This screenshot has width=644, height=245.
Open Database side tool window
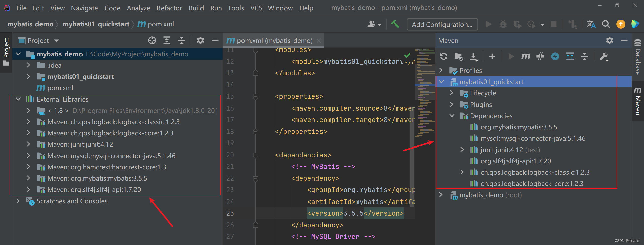pyautogui.click(x=638, y=57)
